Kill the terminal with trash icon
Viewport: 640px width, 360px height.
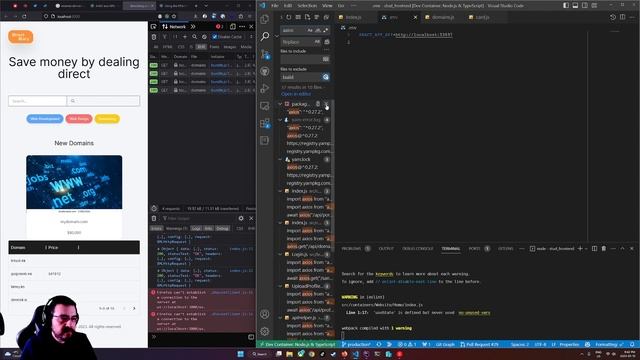(604, 248)
